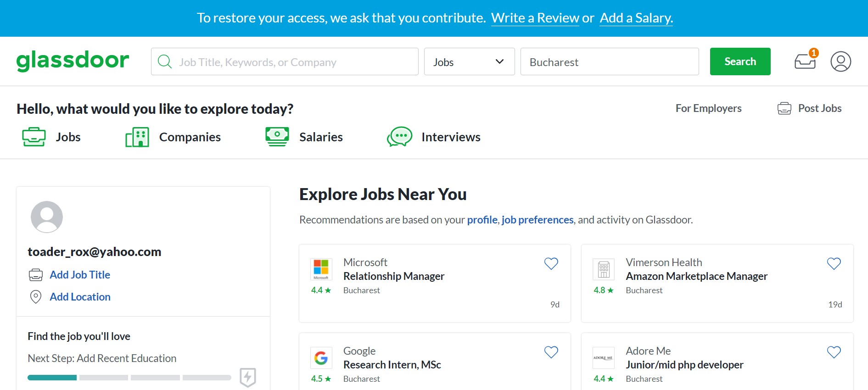Click the Vimerson Health company logo
The height and width of the screenshot is (390, 868).
tap(604, 269)
